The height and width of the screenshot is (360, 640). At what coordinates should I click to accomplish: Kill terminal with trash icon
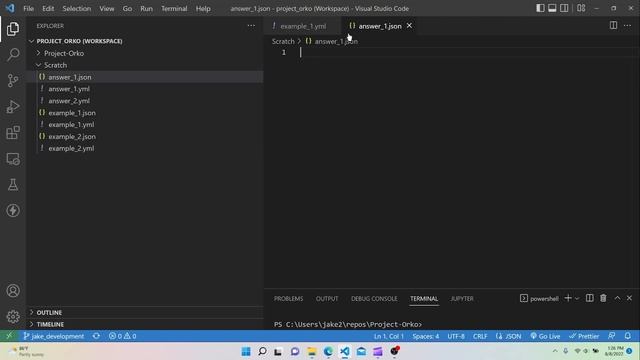pos(603,298)
